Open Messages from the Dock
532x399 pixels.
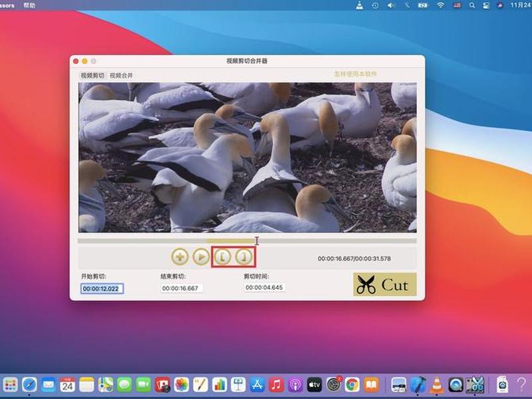[x=124, y=385]
